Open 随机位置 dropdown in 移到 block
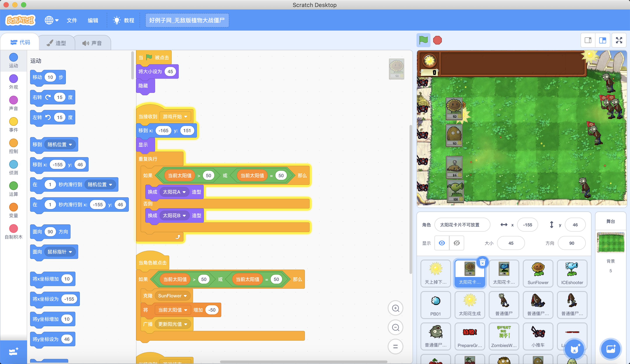This screenshot has width=630, height=364. point(60,145)
